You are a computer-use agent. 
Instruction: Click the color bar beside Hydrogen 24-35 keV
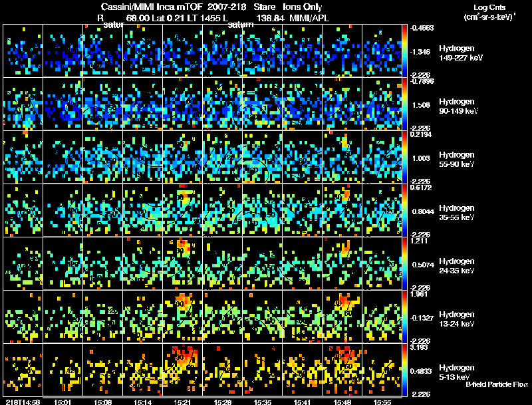pyautogui.click(x=404, y=264)
